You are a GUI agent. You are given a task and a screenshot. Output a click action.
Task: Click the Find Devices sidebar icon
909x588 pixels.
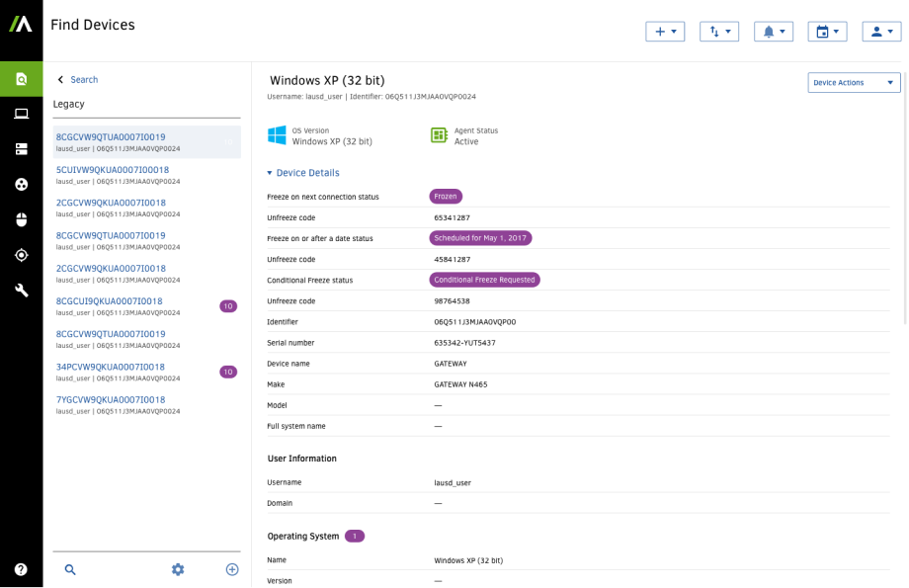[x=21, y=79]
